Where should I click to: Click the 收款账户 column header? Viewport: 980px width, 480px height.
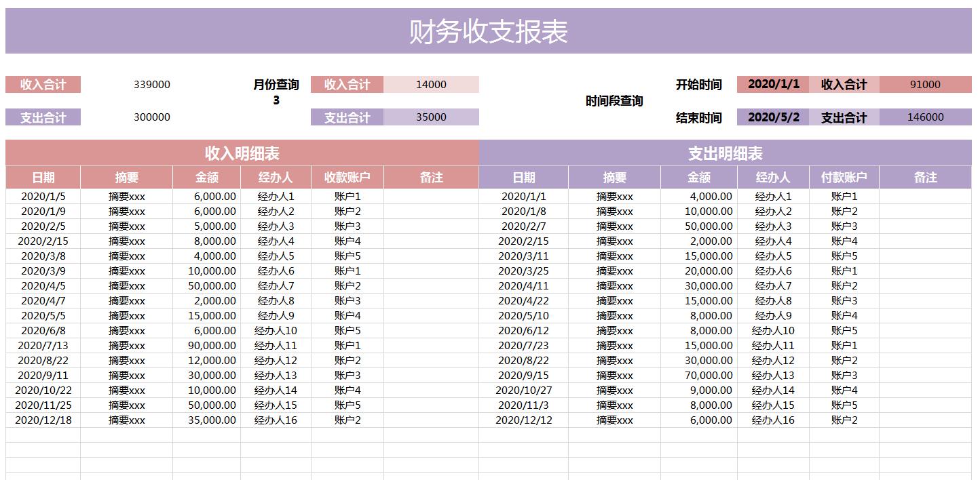tap(347, 177)
